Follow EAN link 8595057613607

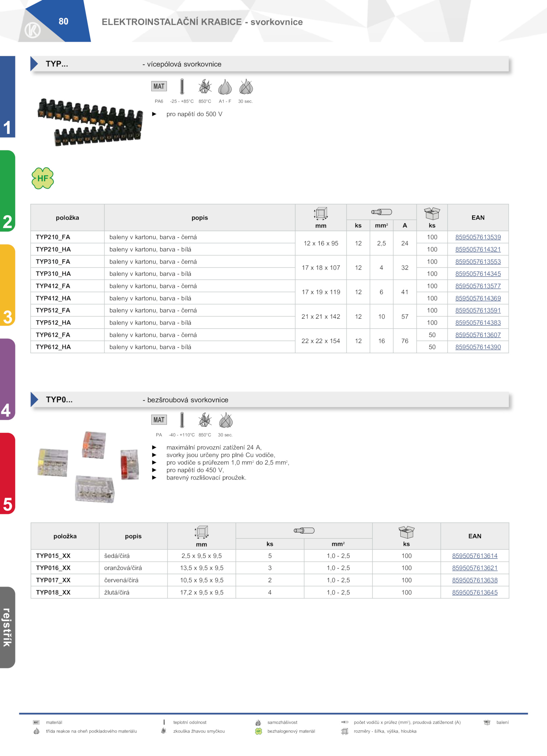pos(478,335)
